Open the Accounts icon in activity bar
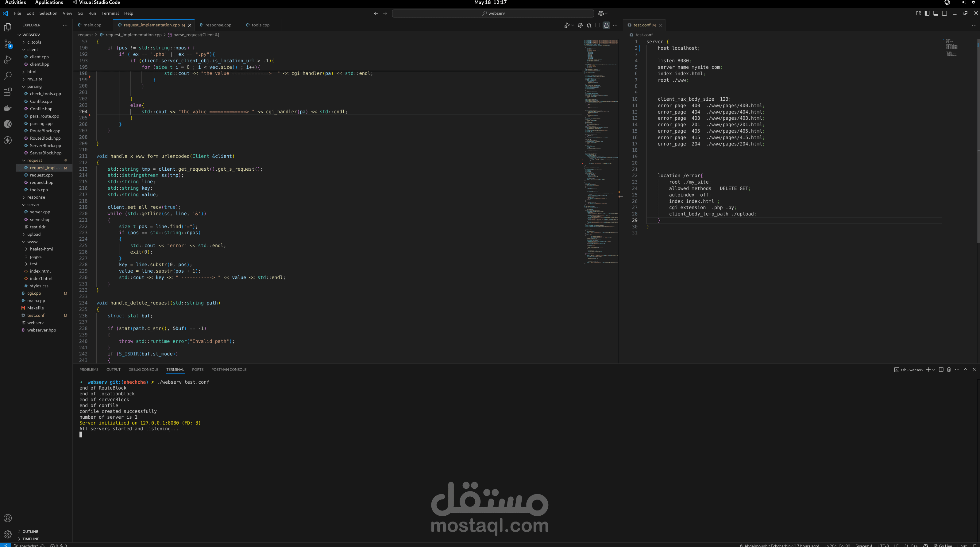 8,518
